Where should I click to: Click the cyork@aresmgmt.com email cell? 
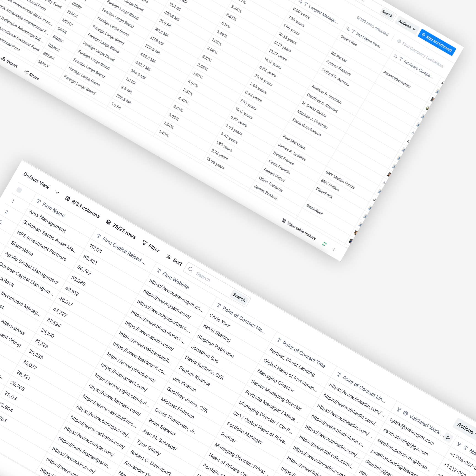412,431
